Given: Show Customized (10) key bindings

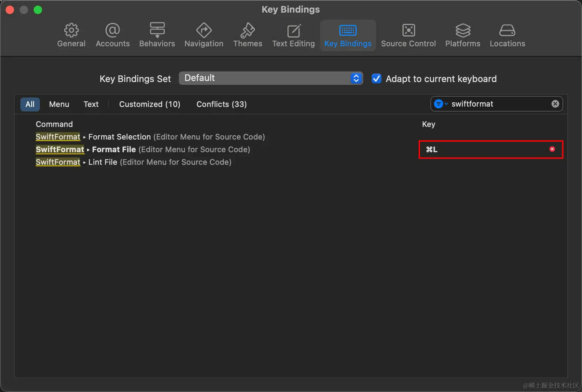Looking at the screenshot, I should pos(150,104).
